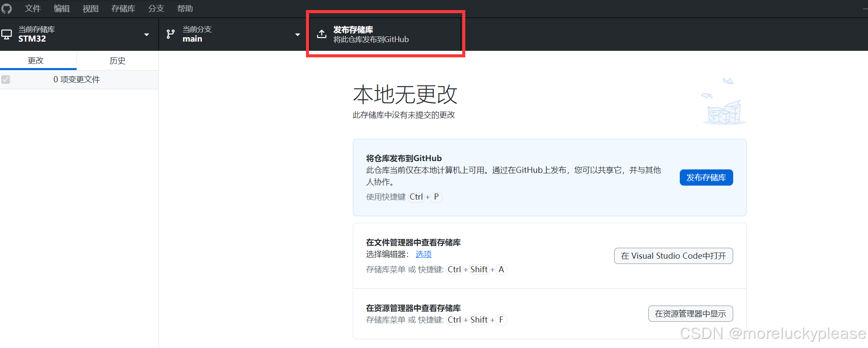The image size is (868, 348).
Task: Open the 选项 link for editor selection
Action: tap(423, 254)
